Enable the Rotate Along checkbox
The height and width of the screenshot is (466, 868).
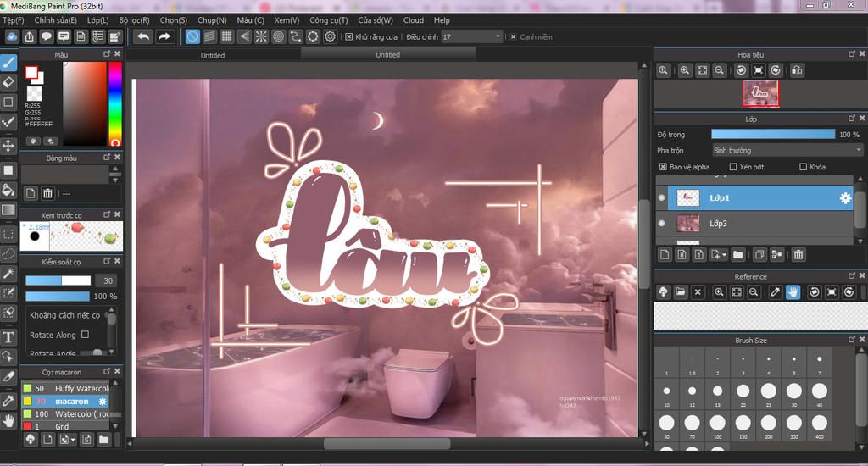tap(85, 335)
